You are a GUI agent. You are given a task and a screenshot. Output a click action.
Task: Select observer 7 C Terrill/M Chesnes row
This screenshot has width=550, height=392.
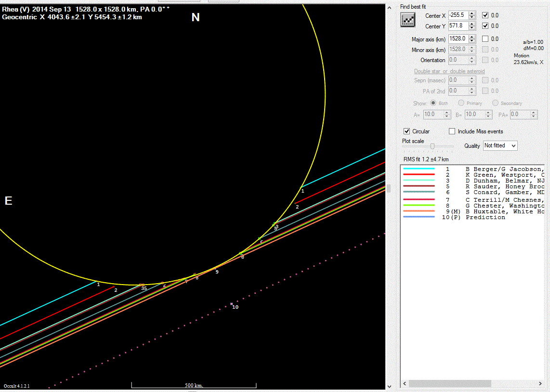pyautogui.click(x=472, y=200)
